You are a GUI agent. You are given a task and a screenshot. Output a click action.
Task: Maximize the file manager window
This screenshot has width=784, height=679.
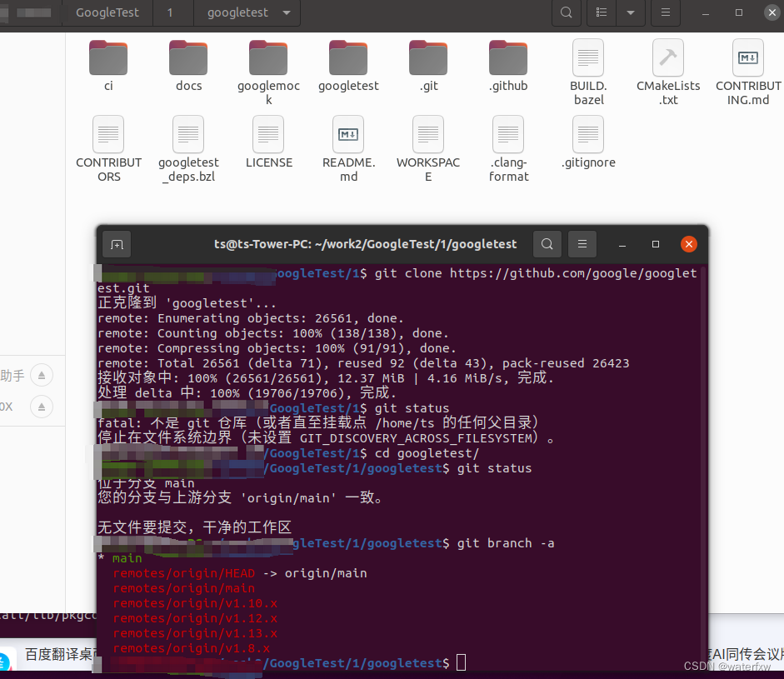point(739,12)
